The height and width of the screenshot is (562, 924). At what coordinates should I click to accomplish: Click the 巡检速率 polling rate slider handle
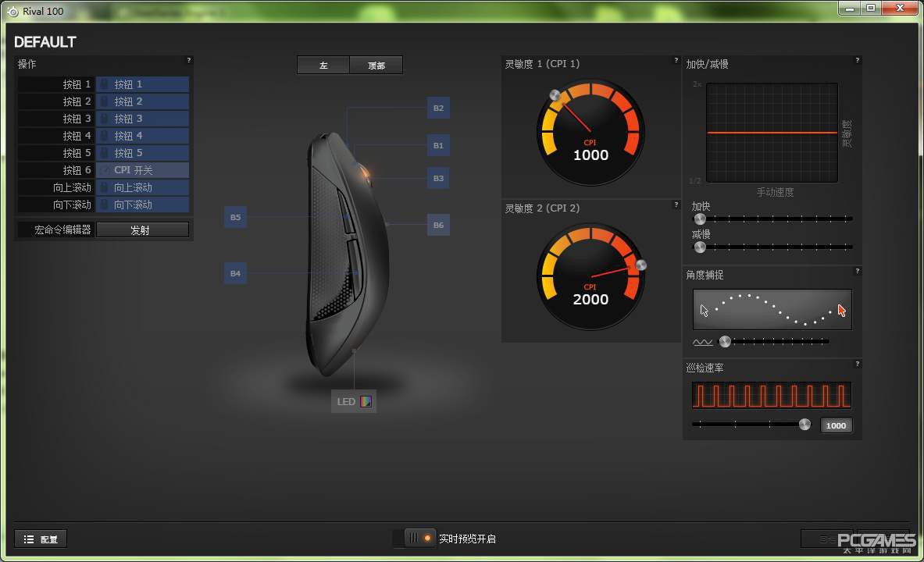point(804,424)
